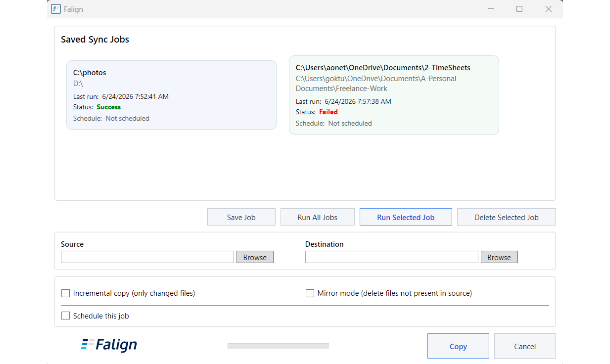The image size is (610, 364).
Task: Click Save Job button
Action: (x=241, y=217)
